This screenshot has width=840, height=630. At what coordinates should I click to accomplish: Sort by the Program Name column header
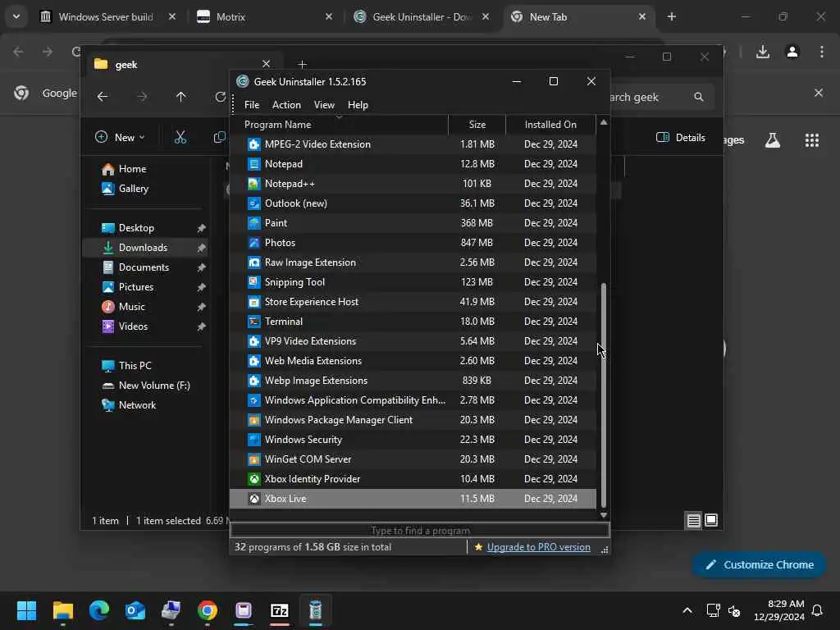pyautogui.click(x=339, y=125)
